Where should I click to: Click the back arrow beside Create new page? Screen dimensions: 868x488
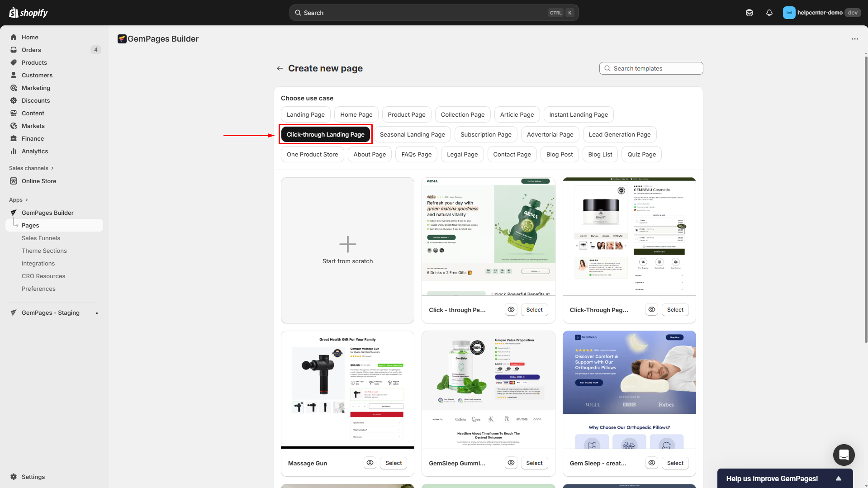[280, 68]
